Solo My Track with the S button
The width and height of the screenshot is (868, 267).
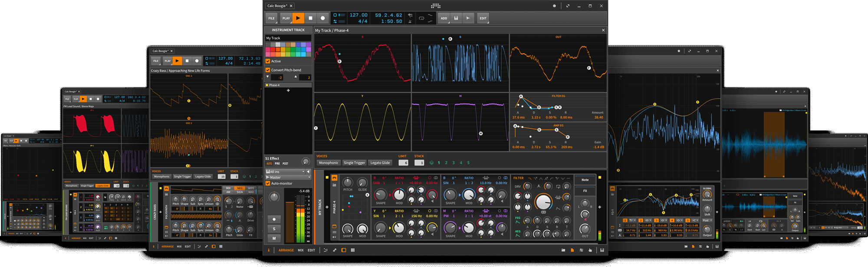(274, 229)
